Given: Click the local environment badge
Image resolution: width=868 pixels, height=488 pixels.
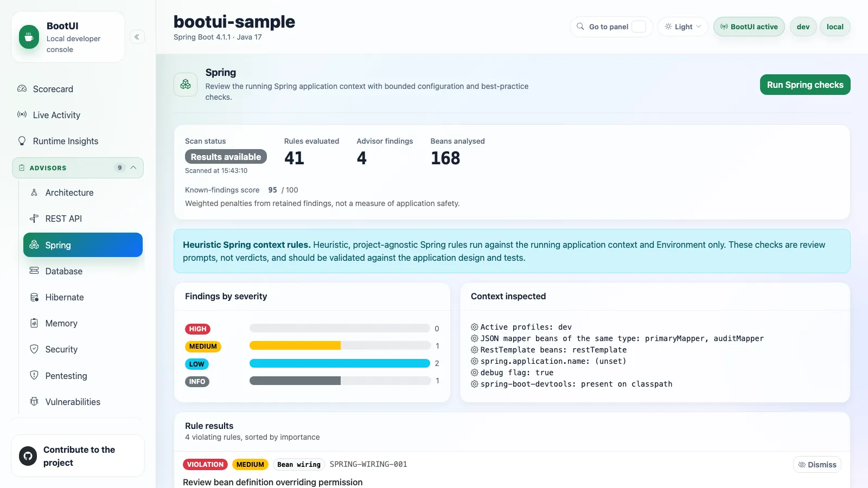Looking at the screenshot, I should tap(835, 27).
